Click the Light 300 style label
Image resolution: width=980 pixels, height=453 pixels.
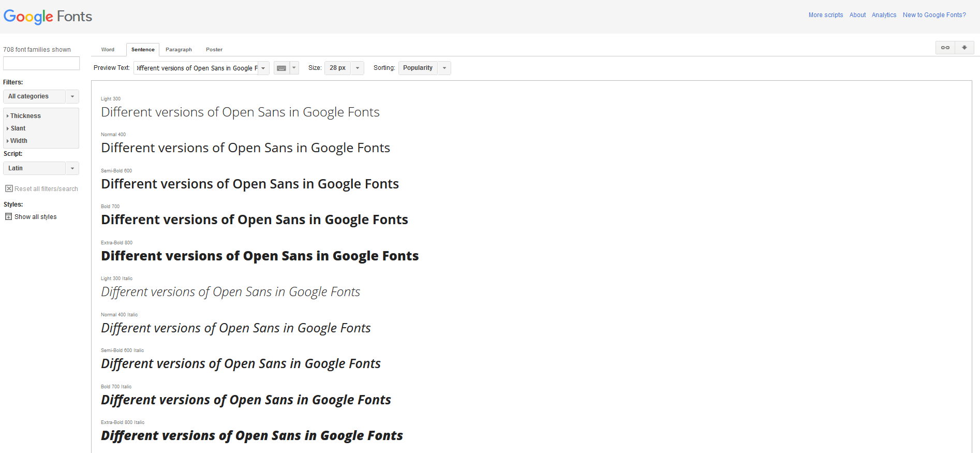pyautogui.click(x=111, y=99)
